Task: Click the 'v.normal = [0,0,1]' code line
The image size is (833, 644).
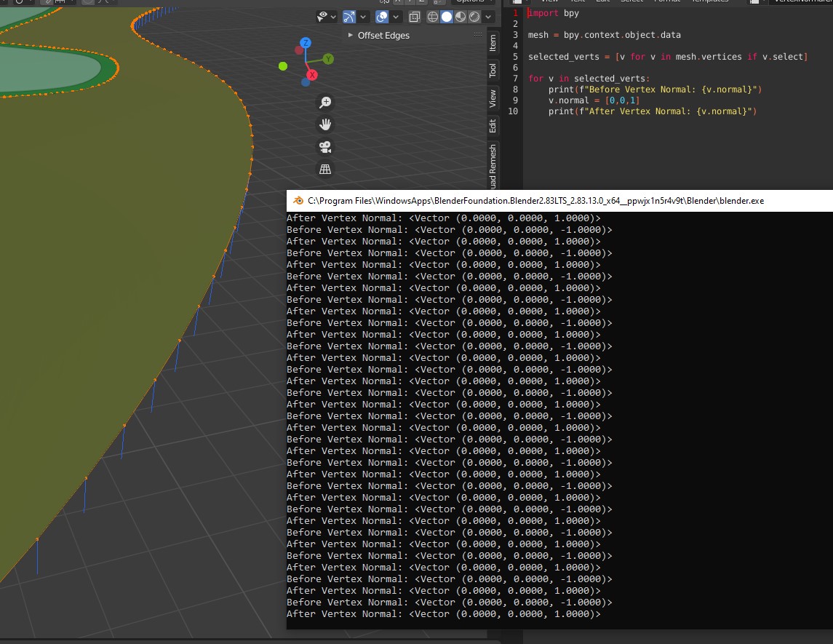Action: pos(594,100)
